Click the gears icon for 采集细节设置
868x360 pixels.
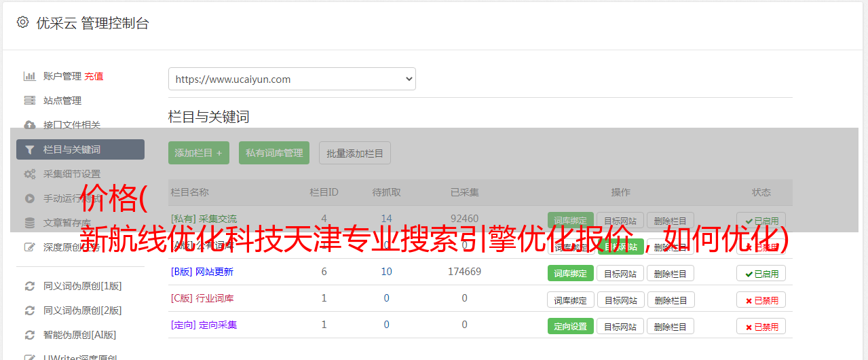[30, 174]
